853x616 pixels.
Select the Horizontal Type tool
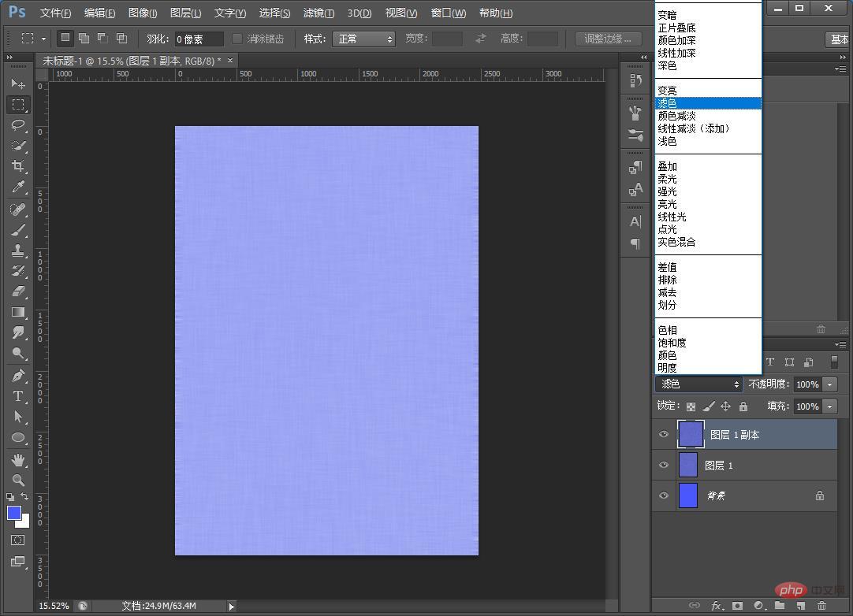tap(18, 396)
